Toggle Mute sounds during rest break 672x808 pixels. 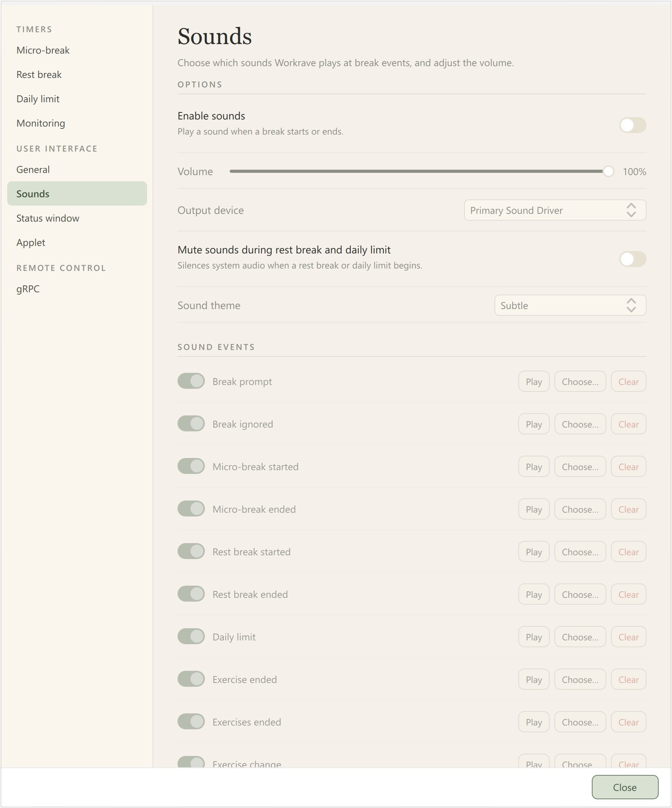pyautogui.click(x=632, y=259)
